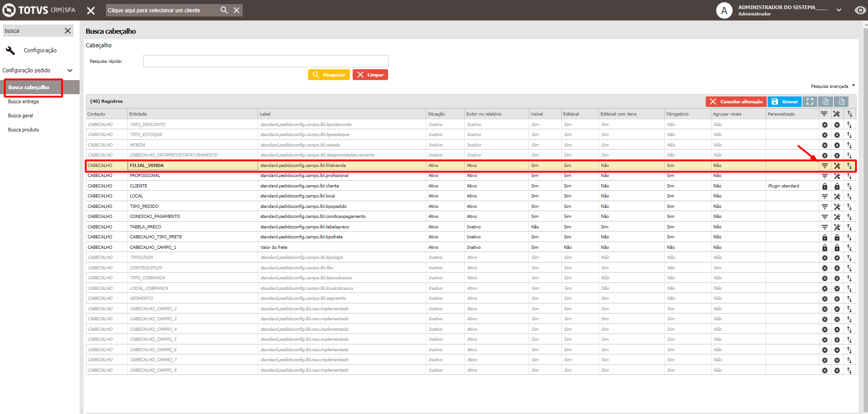This screenshot has width=868, height=414.
Task: Open the Configuração wrench icon in the sidebar
Action: click(10, 50)
